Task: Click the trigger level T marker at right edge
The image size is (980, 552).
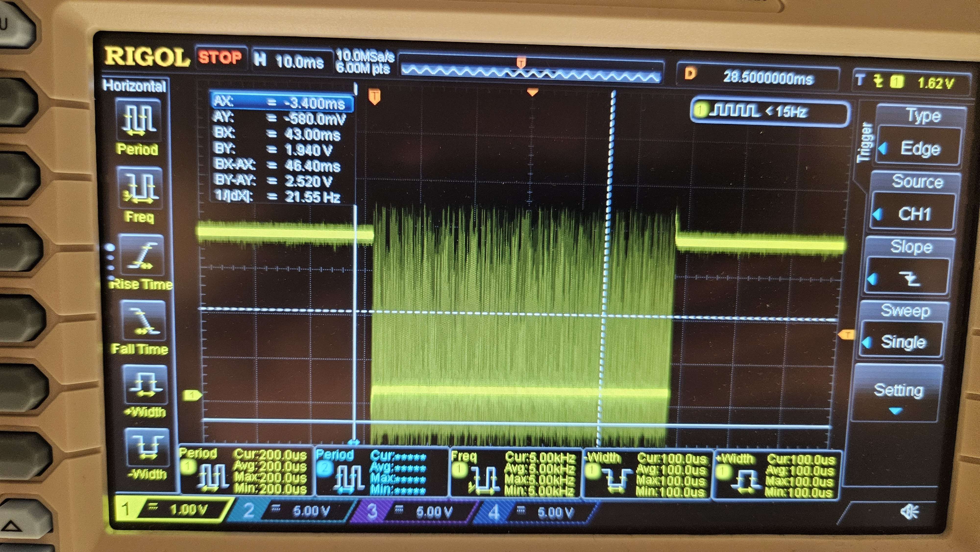Action: click(846, 335)
